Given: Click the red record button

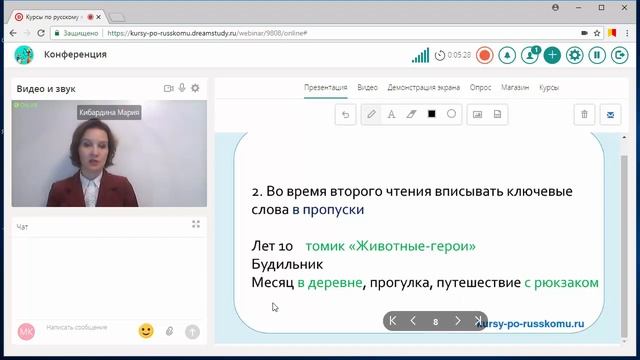Looking at the screenshot, I should 484,55.
